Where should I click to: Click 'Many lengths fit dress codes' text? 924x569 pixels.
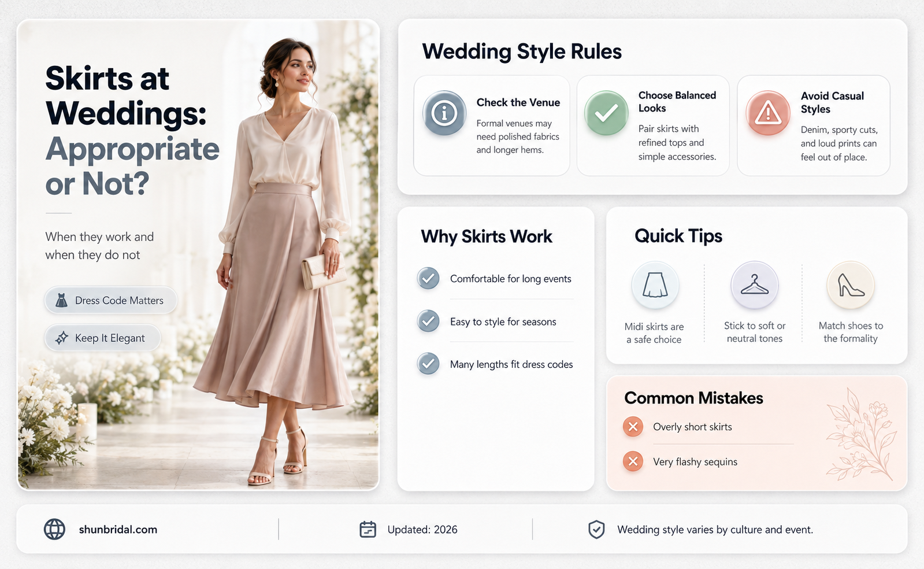[511, 364]
